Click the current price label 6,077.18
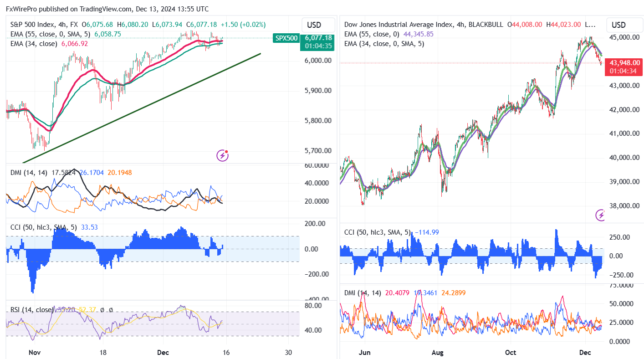644x359 pixels. (317, 38)
